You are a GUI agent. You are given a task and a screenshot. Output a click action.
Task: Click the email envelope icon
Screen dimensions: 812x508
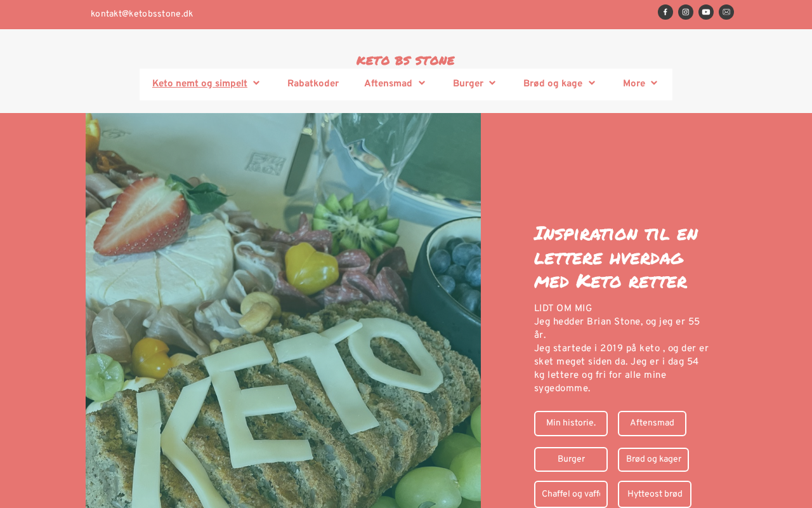click(726, 12)
